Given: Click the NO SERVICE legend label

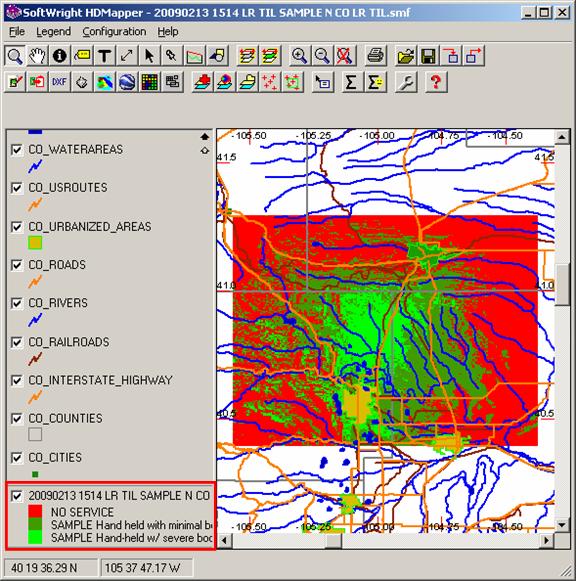Looking at the screenshot, I should click(x=82, y=512).
